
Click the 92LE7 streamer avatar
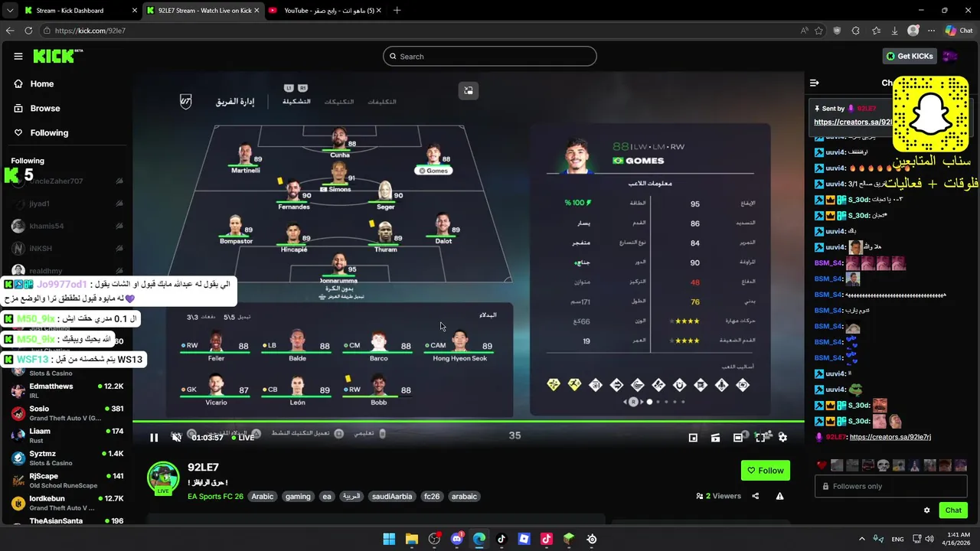pos(163,478)
